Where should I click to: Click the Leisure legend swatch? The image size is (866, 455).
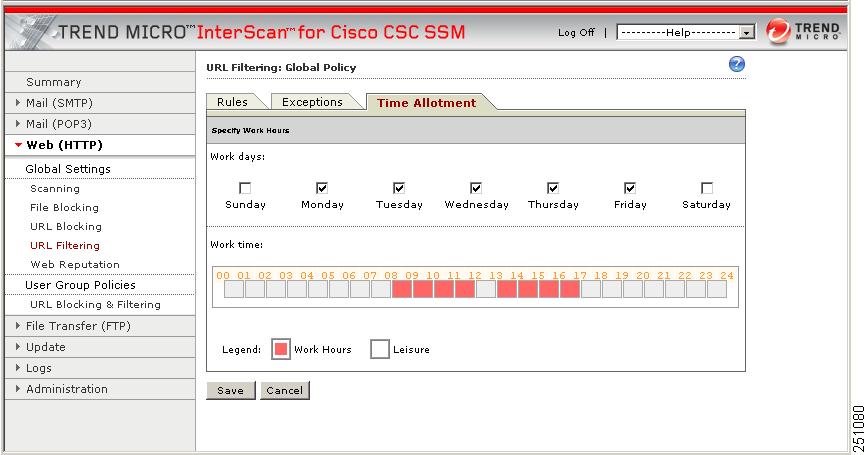pos(379,349)
